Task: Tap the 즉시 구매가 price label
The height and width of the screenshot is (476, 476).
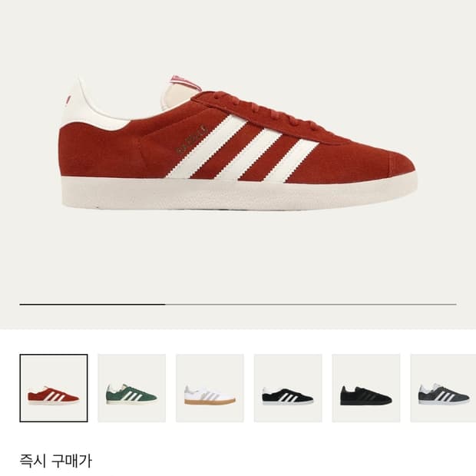Action: pyautogui.click(x=56, y=461)
